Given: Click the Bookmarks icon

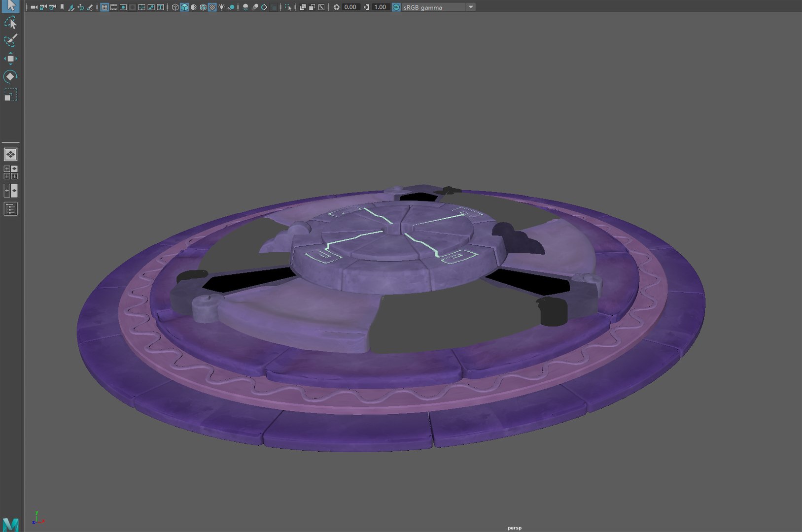Looking at the screenshot, I should [x=62, y=7].
